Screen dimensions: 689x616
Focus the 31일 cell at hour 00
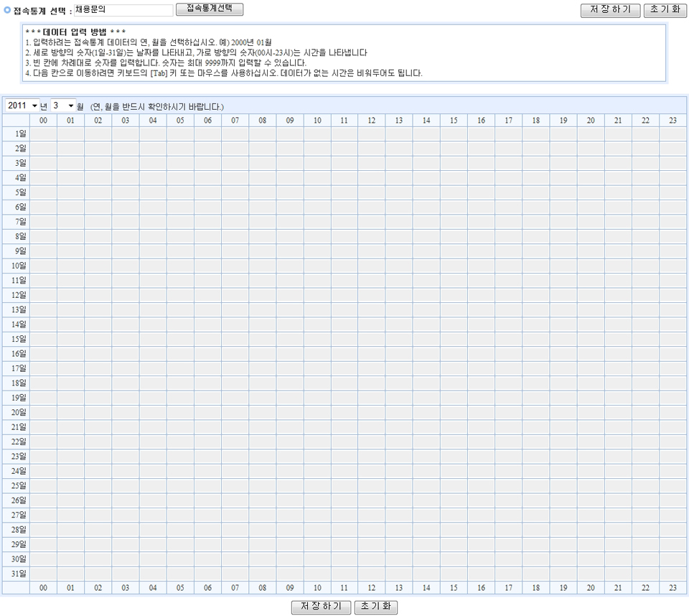(44, 574)
